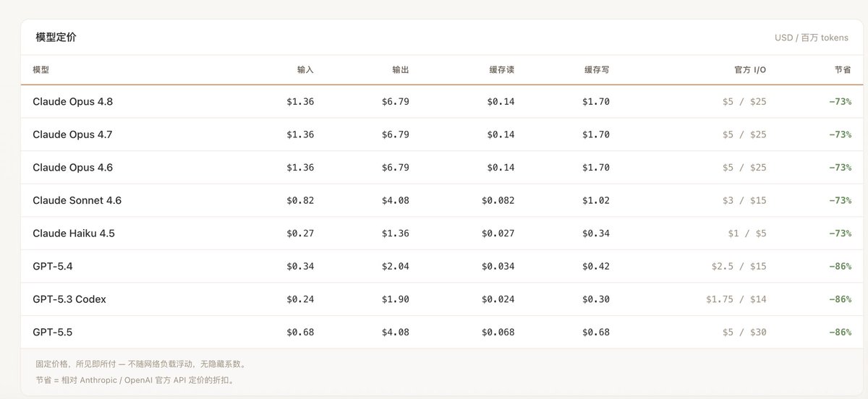
Task: Select the Claude Haiku 4.5 model name
Action: point(74,233)
